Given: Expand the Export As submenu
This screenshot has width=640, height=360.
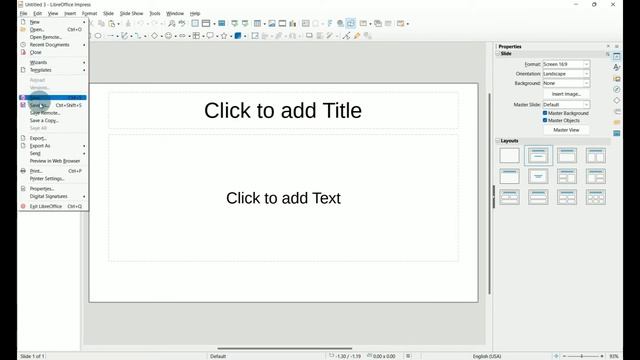Looking at the screenshot, I should [x=53, y=146].
